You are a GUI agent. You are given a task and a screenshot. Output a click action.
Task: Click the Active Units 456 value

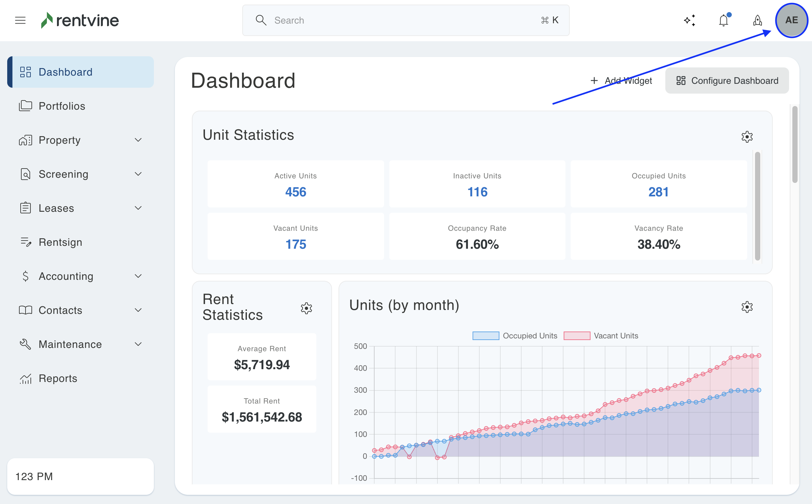coord(295,192)
